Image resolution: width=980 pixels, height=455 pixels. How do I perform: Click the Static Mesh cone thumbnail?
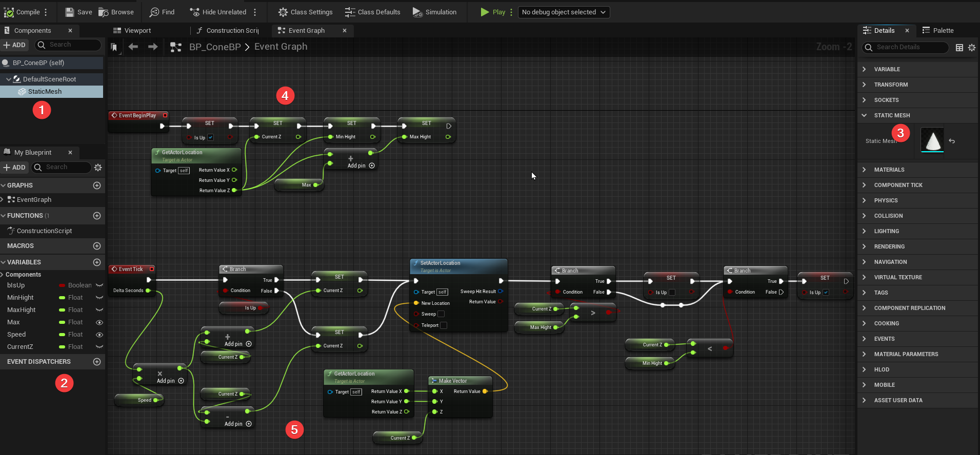[x=932, y=140]
